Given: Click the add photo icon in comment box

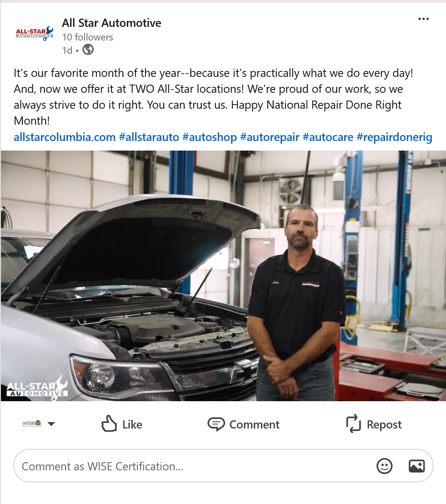Looking at the screenshot, I should click(417, 466).
